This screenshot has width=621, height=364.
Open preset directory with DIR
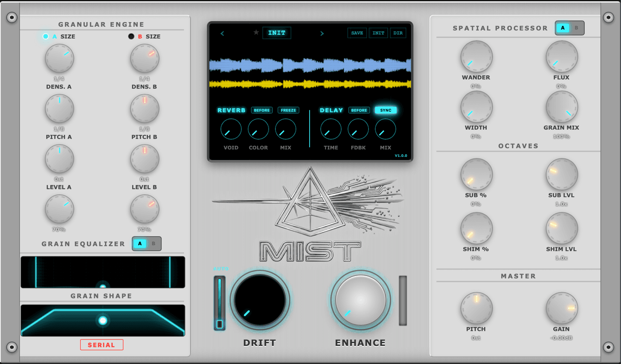(x=398, y=33)
